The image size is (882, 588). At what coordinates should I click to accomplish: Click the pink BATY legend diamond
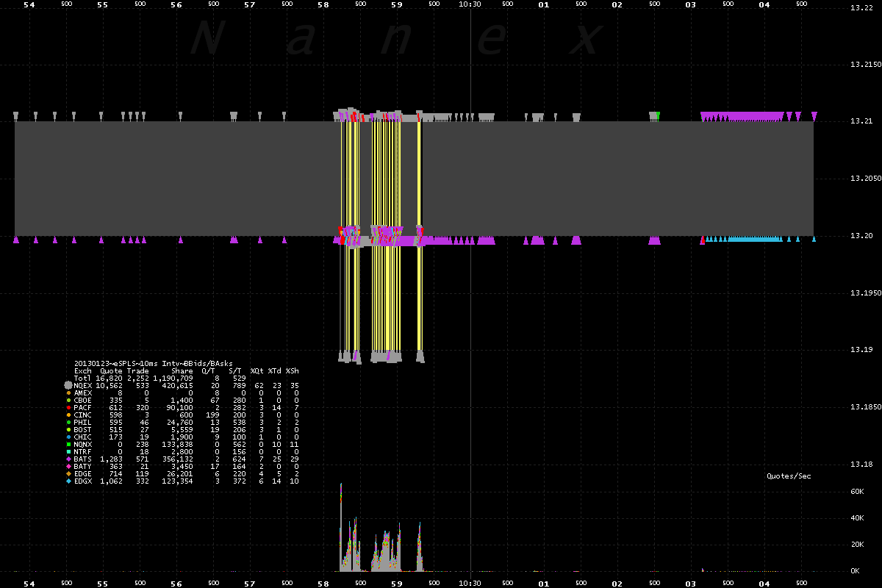click(x=68, y=465)
